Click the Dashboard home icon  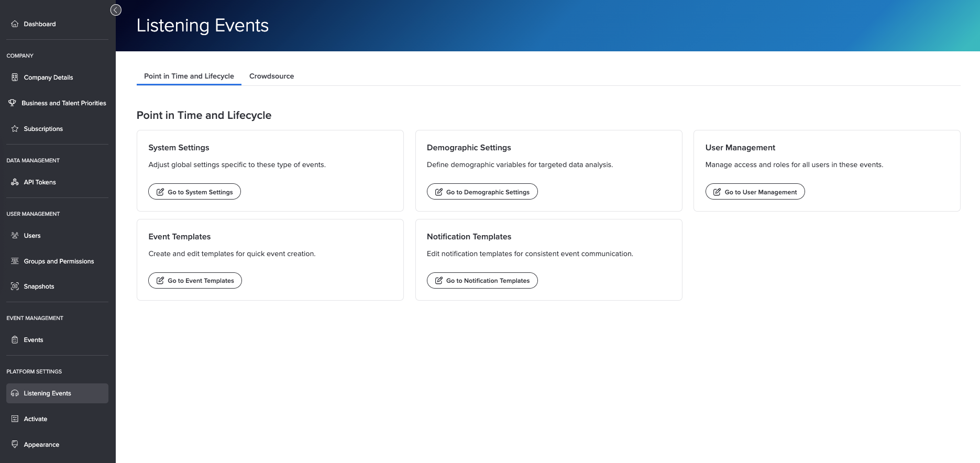pos(15,24)
